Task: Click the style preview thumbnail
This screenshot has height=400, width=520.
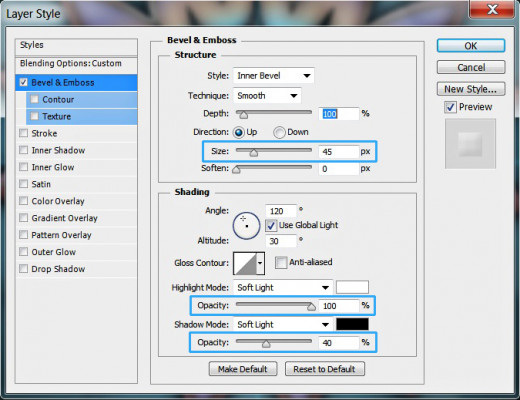Action: click(x=470, y=144)
